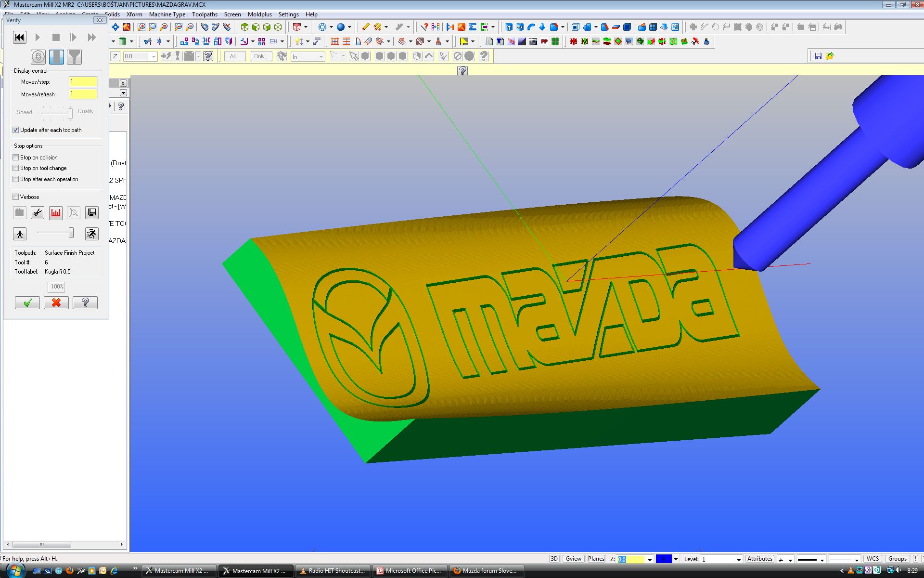Accept Verify with green checkmark button
The image size is (924, 578).
[x=27, y=302]
